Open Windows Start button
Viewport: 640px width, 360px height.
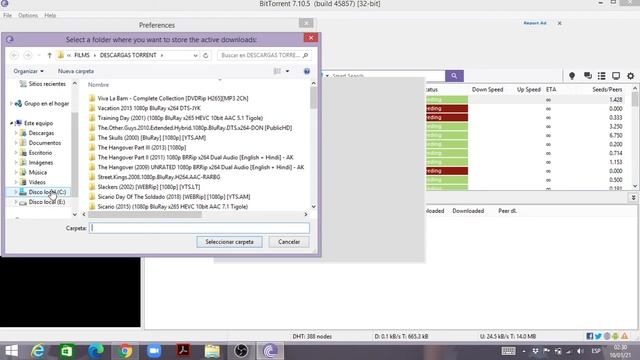point(11,351)
